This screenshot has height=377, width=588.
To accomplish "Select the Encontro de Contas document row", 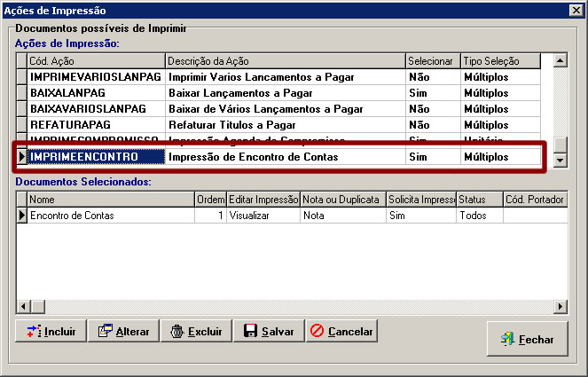I will click(110, 215).
